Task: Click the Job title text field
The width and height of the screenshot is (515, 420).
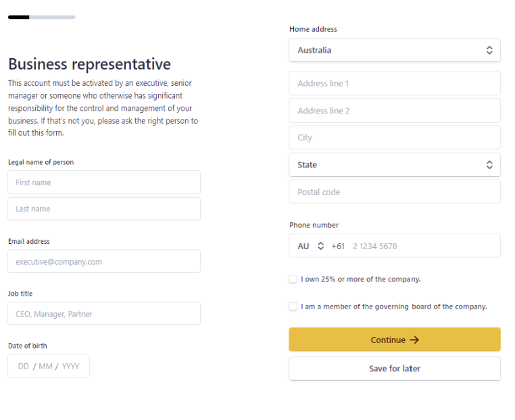Action: coord(104,314)
